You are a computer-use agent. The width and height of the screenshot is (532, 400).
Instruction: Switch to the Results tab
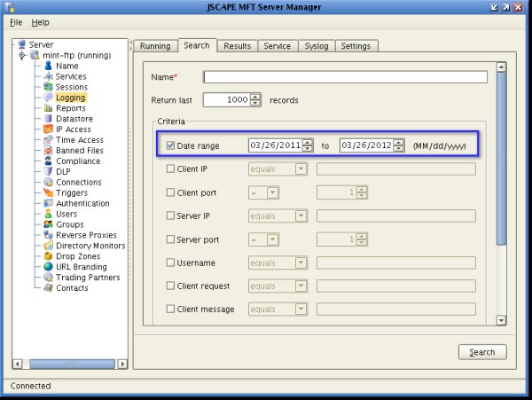237,46
